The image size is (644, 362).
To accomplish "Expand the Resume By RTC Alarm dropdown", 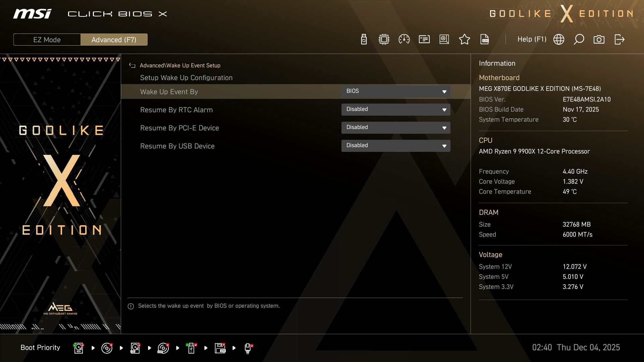I will click(444, 110).
